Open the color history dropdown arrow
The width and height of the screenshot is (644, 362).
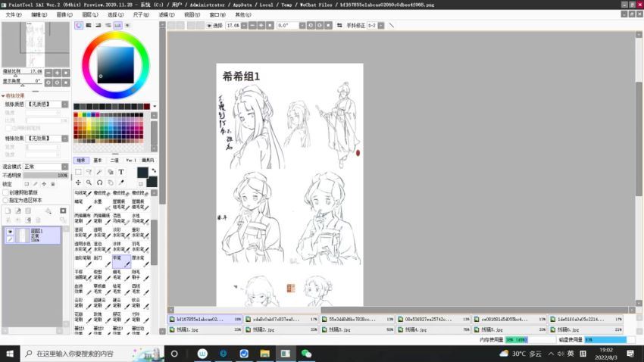click(155, 106)
